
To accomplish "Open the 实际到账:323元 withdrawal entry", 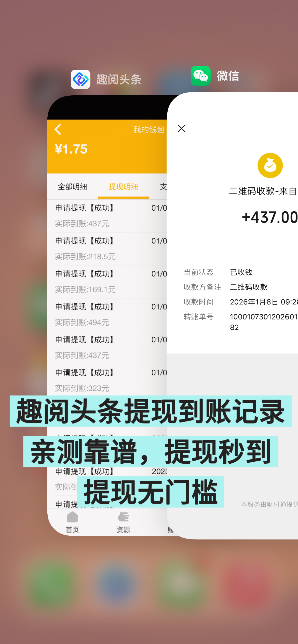I will [x=107, y=380].
